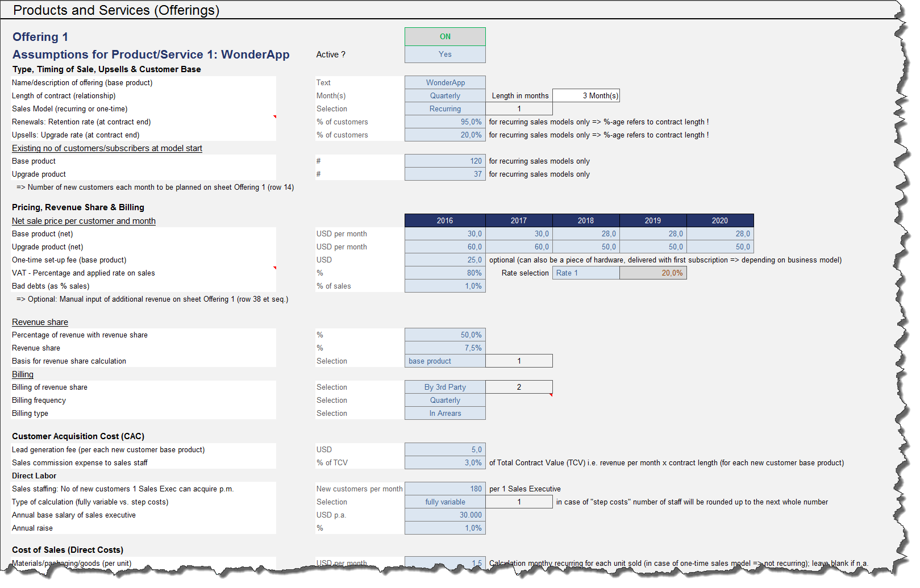Open the fully variable calculation type selector
Image resolution: width=920 pixels, height=588 pixels.
pos(444,502)
